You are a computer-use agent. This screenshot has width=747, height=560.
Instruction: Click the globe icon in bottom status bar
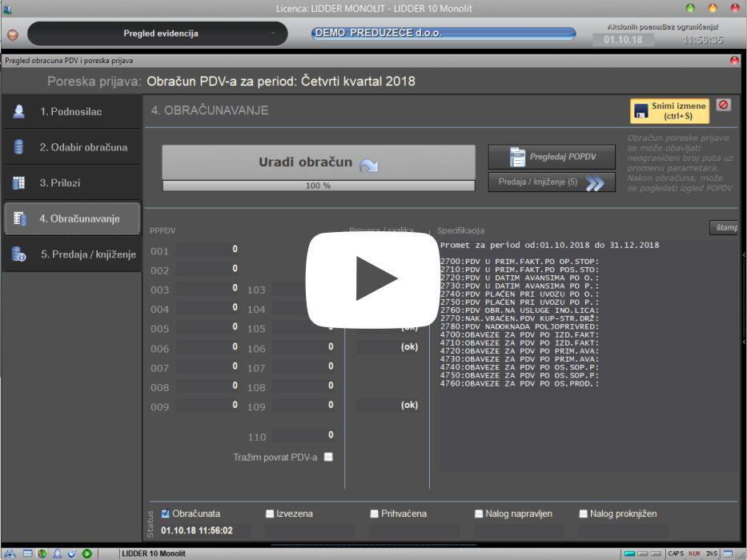pyautogui.click(x=42, y=554)
